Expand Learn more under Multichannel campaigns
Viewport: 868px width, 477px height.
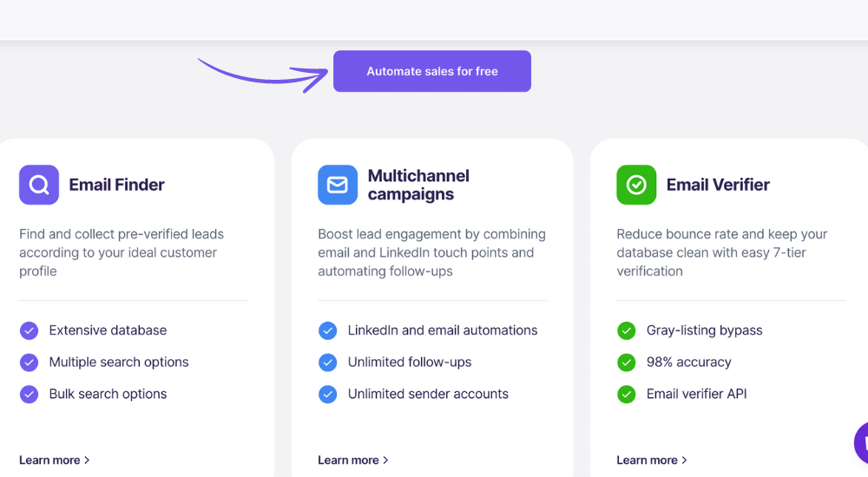(352, 461)
